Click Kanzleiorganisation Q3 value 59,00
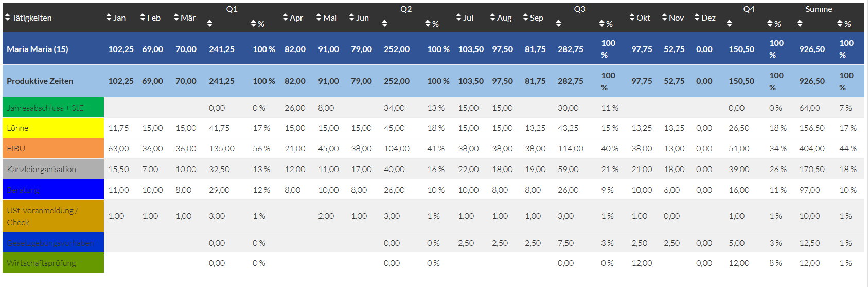This screenshot has width=868, height=287. pyautogui.click(x=568, y=169)
